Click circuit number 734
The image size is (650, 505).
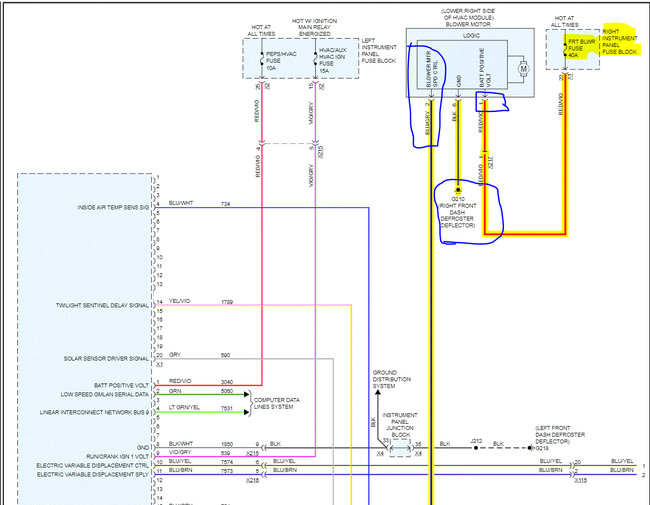pyautogui.click(x=226, y=204)
